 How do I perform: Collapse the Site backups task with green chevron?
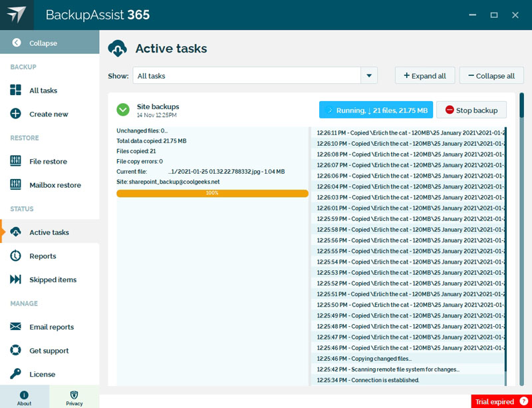pyautogui.click(x=123, y=110)
